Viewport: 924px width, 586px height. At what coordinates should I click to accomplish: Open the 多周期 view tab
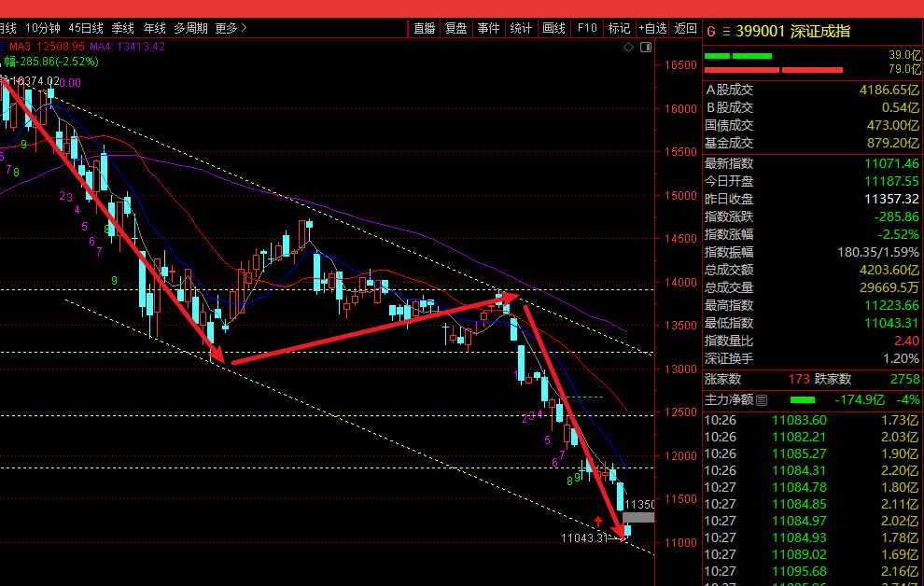pos(190,28)
